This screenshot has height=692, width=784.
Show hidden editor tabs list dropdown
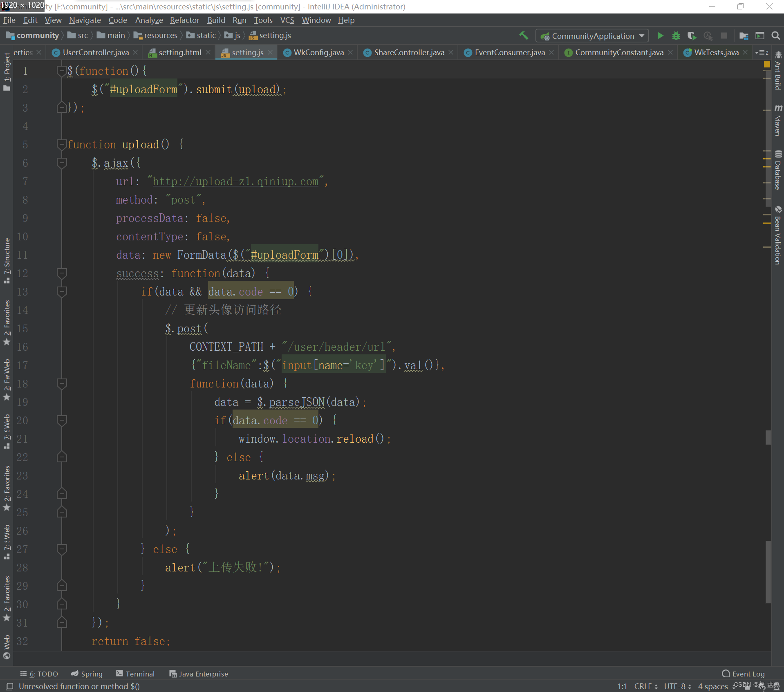(762, 53)
